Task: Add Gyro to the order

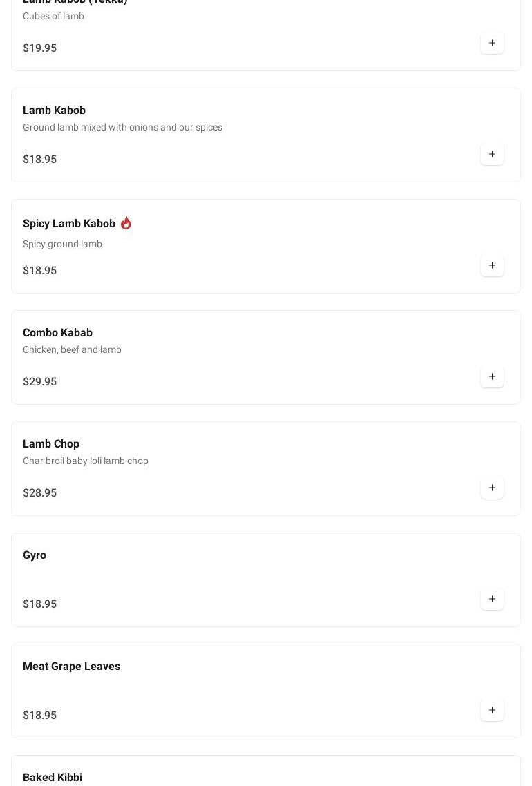Action: [x=492, y=600]
